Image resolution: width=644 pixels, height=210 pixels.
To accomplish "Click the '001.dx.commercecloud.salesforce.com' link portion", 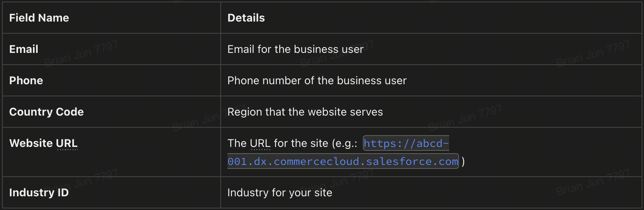I will (343, 161).
